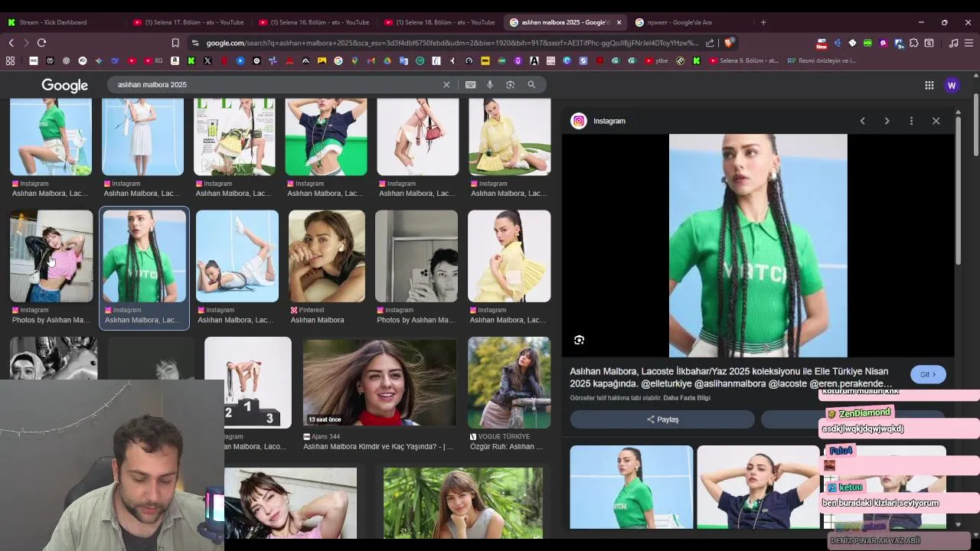Bookmark this page using the bookmark icon

tap(175, 43)
